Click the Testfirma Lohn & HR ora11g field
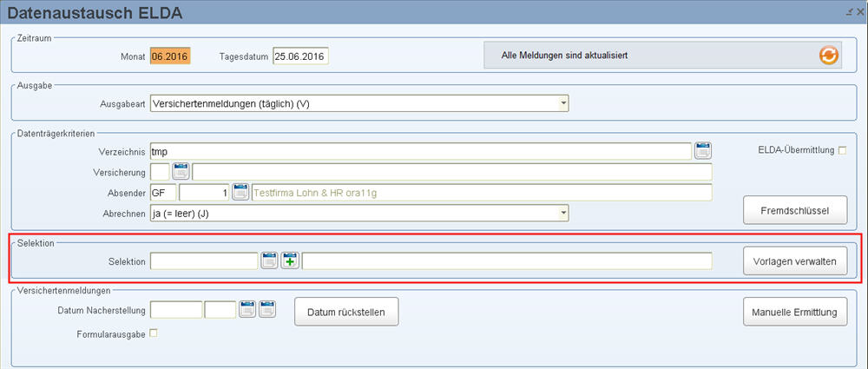Screen dimensions: 868x369 point(482,192)
